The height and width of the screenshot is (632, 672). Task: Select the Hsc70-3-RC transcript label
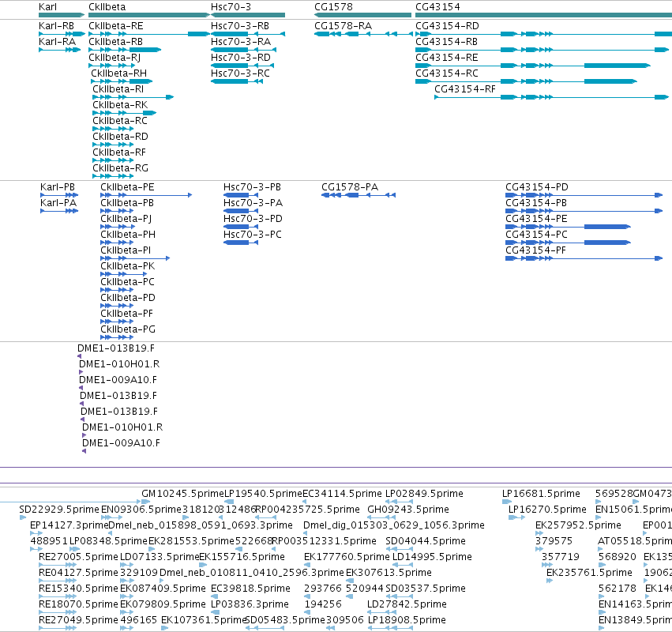[240, 73]
